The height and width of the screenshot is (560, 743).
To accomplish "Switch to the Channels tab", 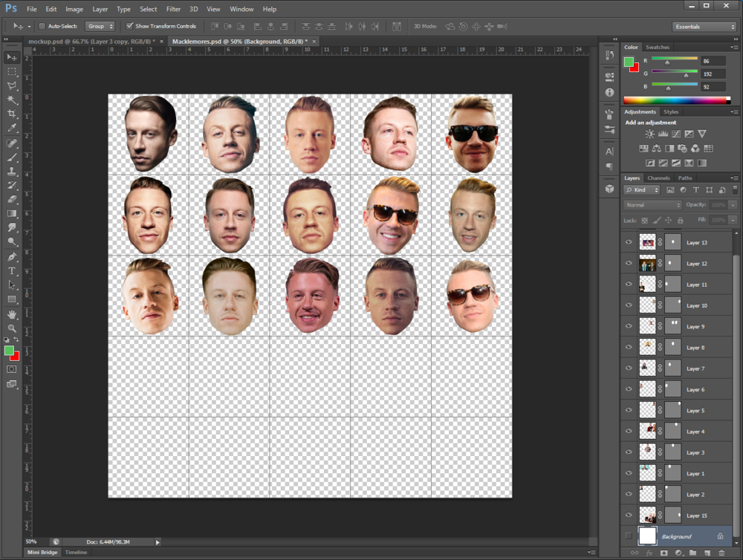I will (x=658, y=178).
